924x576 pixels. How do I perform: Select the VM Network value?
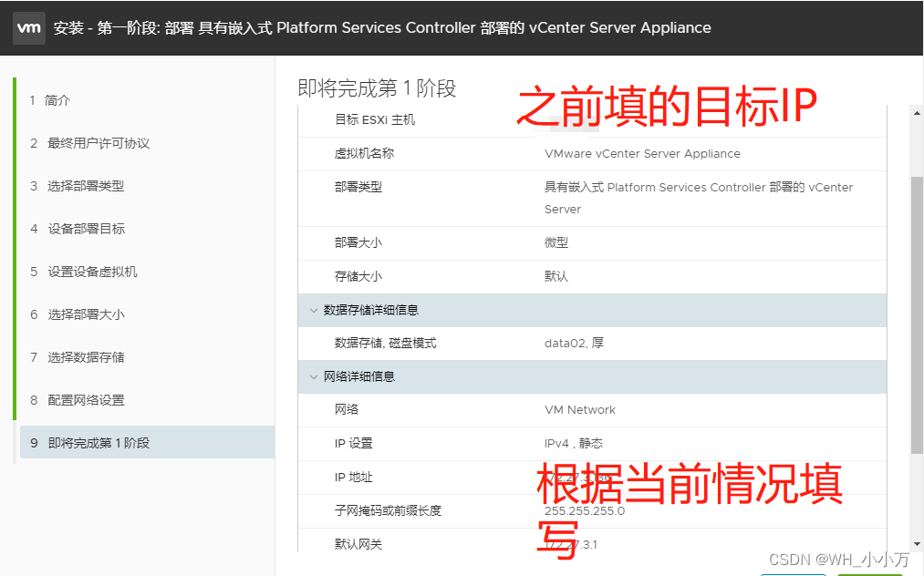click(580, 410)
